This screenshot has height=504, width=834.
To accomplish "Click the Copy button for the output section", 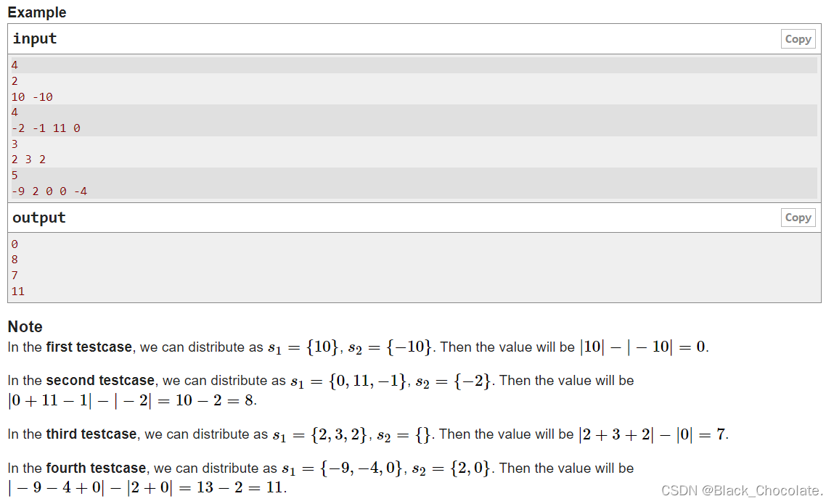I will [x=797, y=217].
